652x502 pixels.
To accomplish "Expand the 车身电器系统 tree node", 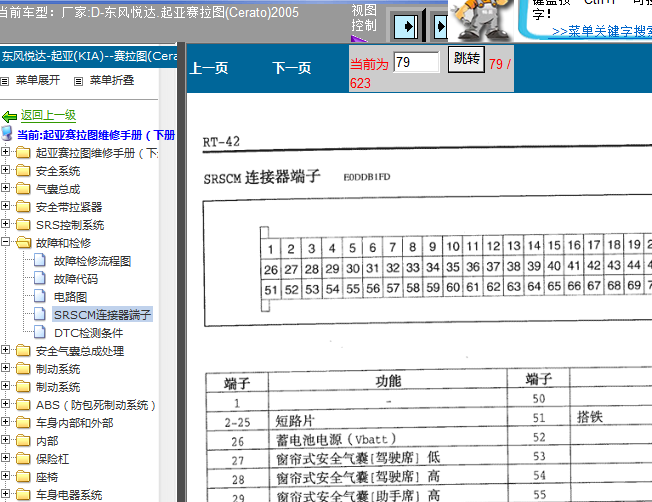I will click(x=5, y=493).
